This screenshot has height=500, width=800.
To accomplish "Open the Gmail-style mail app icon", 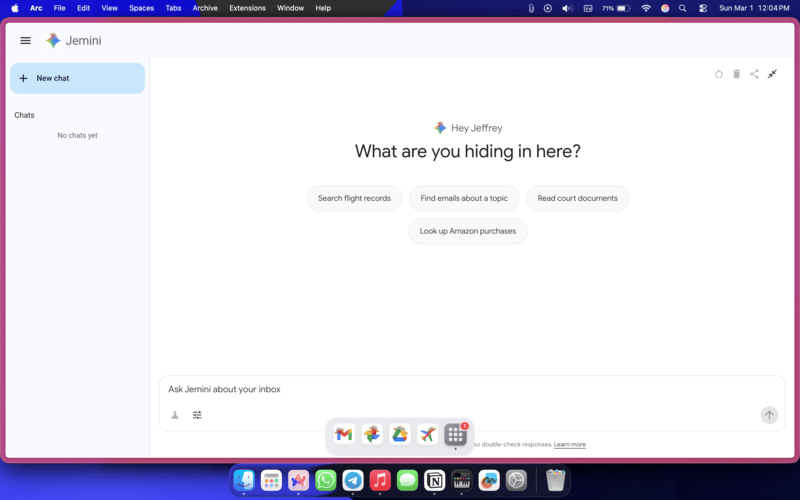I will click(x=344, y=435).
